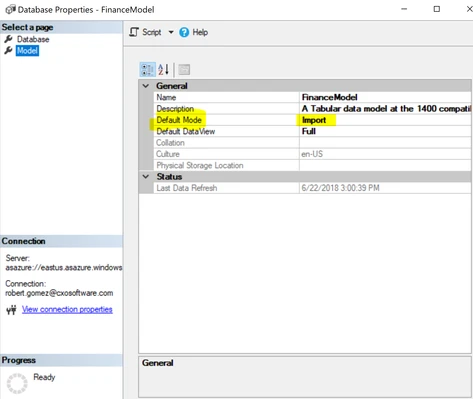Click the Import value for Default Mode

pos(314,120)
